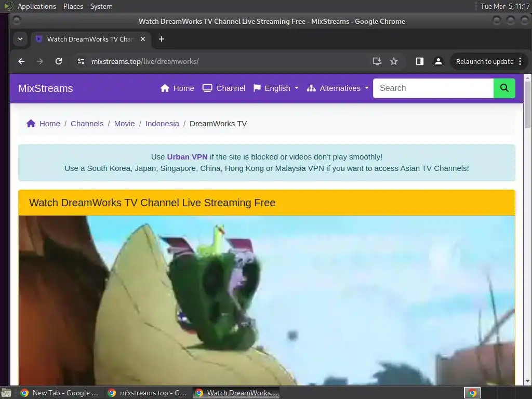Select the Watch DreamWorks TV browser tab
Image resolution: width=532 pixels, height=399 pixels.
click(90, 39)
